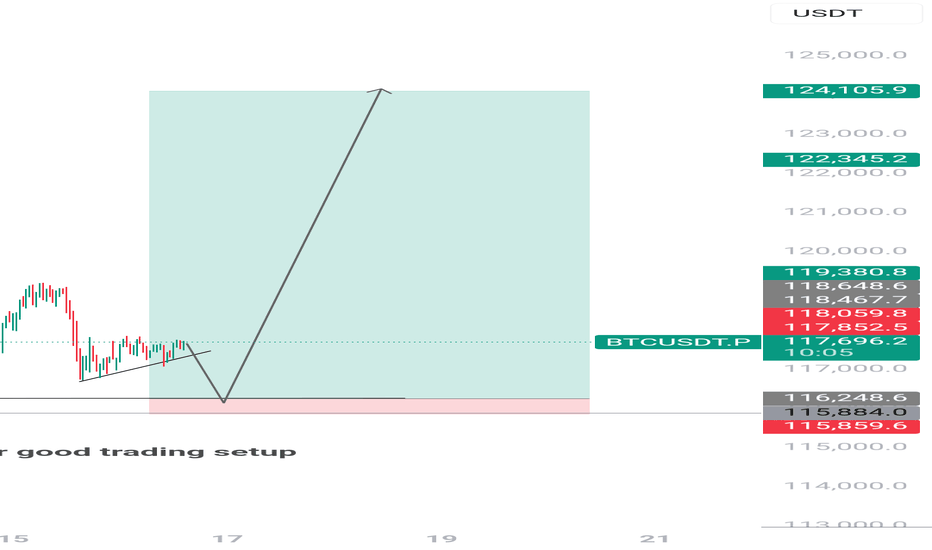
Task: Select the 122,345.2 green price label
Action: (x=841, y=159)
